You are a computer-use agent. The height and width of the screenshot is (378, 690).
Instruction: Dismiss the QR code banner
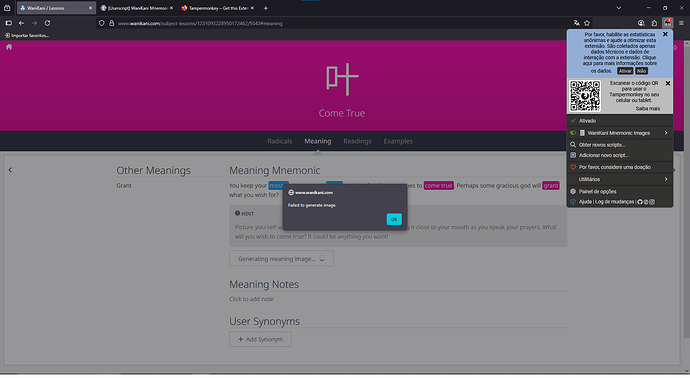(x=668, y=83)
